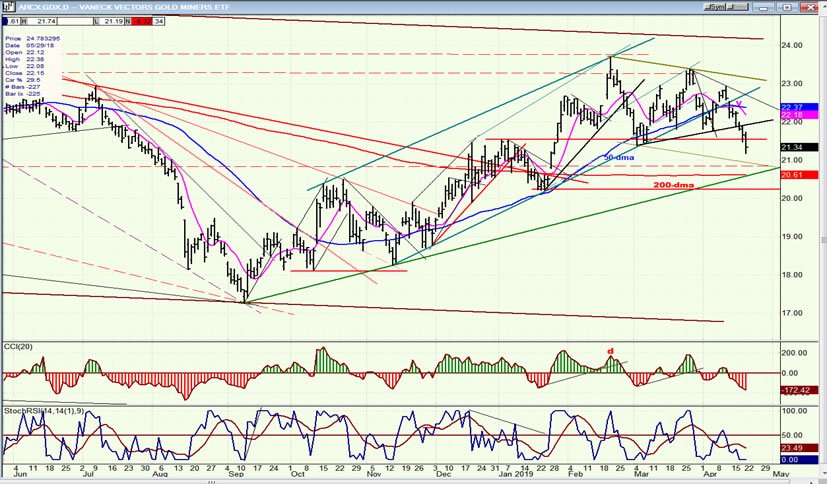Click the CCI(20) indicator title

coord(16,346)
